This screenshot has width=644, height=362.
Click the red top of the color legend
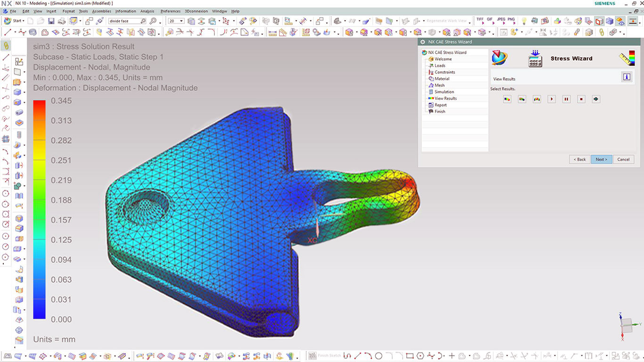point(39,104)
